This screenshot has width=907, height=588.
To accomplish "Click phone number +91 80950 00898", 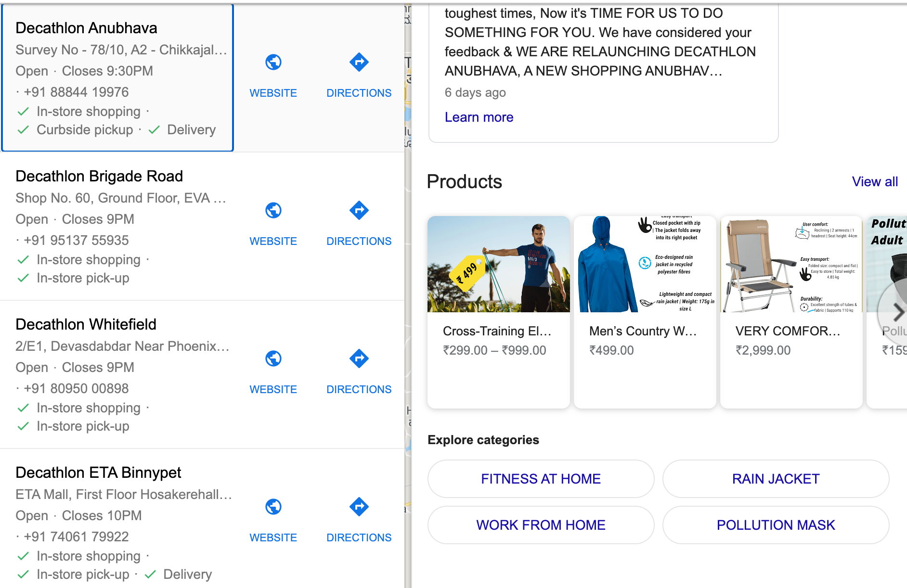I will pos(76,388).
